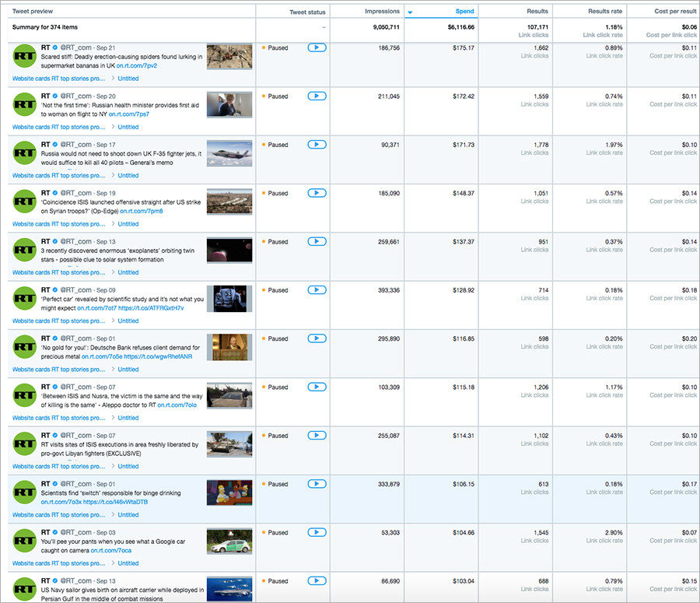Resume the Perfect car tweet promotion

point(317,290)
